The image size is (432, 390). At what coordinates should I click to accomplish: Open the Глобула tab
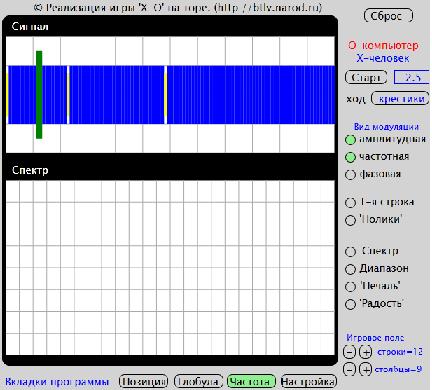coord(198,381)
